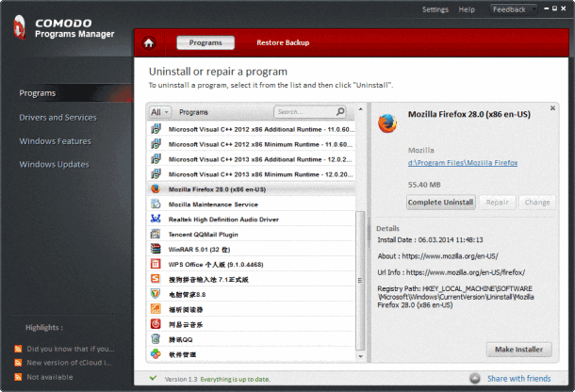Open Windows Features section
Image resolution: width=575 pixels, height=392 pixels.
point(55,141)
